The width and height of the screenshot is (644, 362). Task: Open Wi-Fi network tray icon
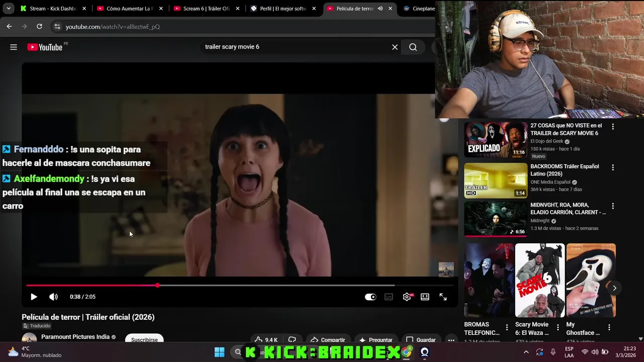[585, 352]
